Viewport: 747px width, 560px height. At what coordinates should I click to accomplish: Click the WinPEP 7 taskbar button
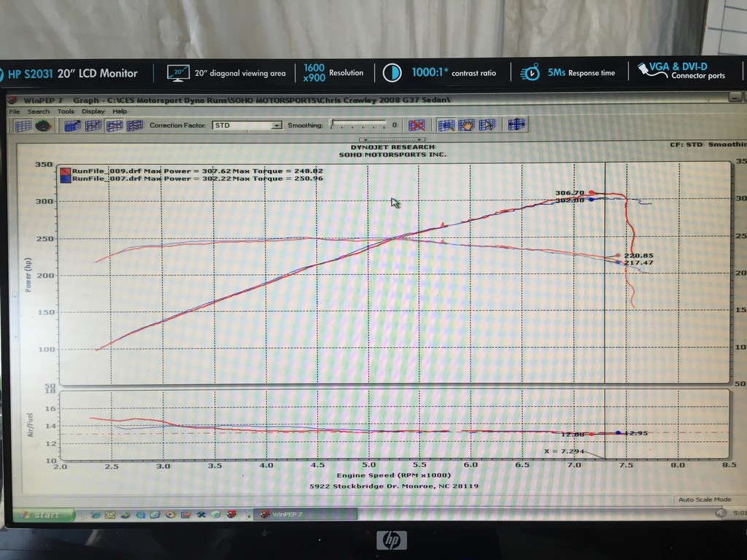(x=305, y=514)
